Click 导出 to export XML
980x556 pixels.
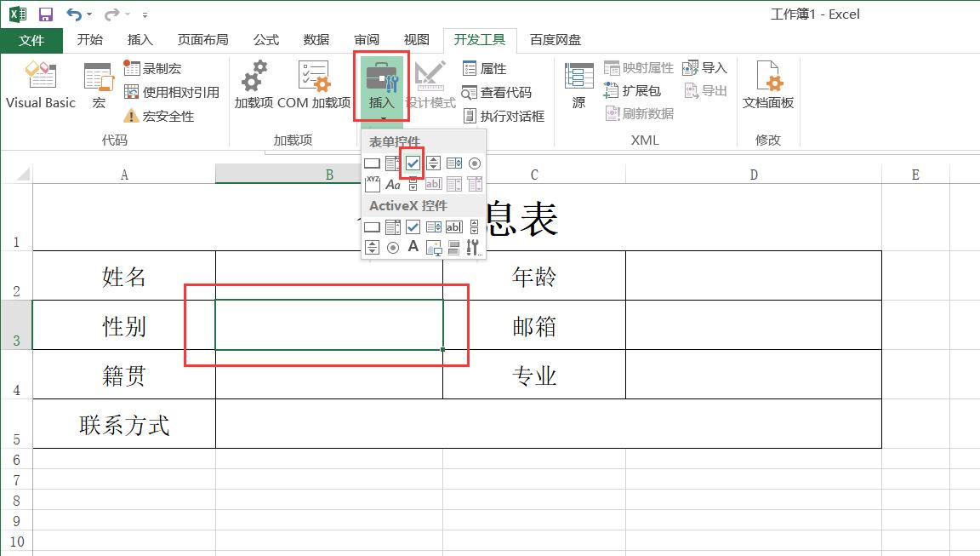[x=704, y=91]
